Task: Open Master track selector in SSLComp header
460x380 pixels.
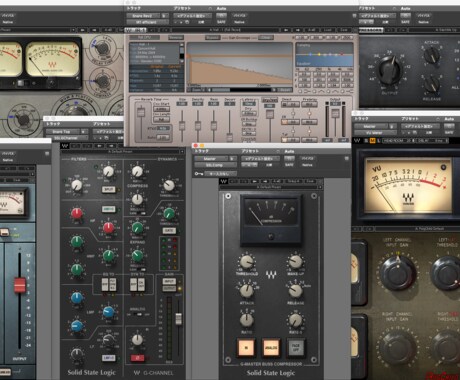Action: tap(212, 159)
